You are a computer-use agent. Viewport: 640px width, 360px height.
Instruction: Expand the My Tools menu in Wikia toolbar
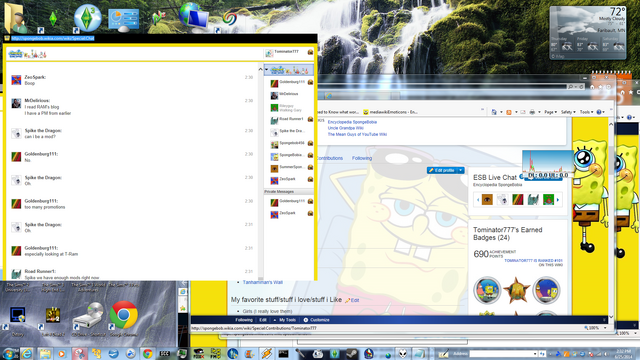click(285, 320)
